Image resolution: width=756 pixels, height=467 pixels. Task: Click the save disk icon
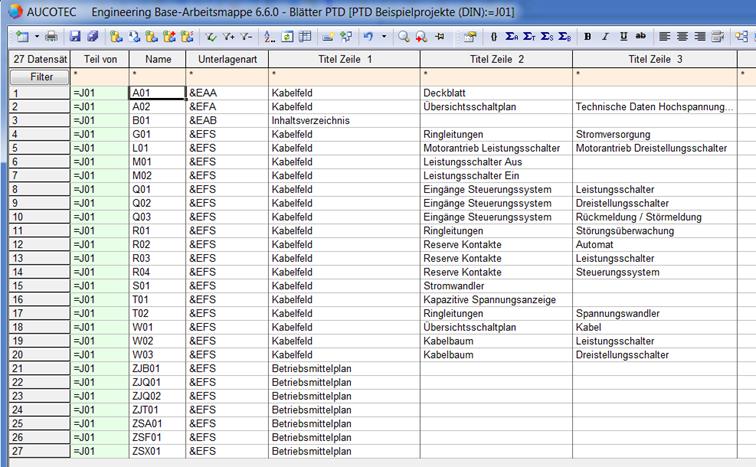(75, 37)
